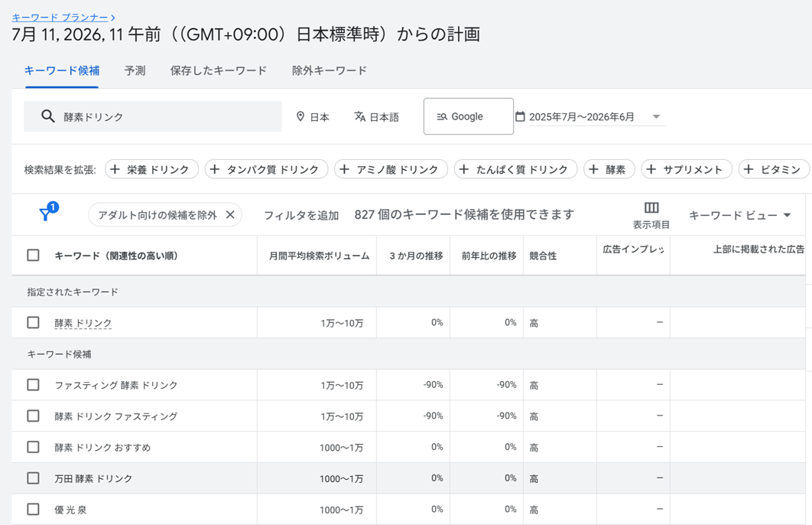
Task: Click 酵素 ドリンク ファスティング keyword
Action: click(x=116, y=416)
